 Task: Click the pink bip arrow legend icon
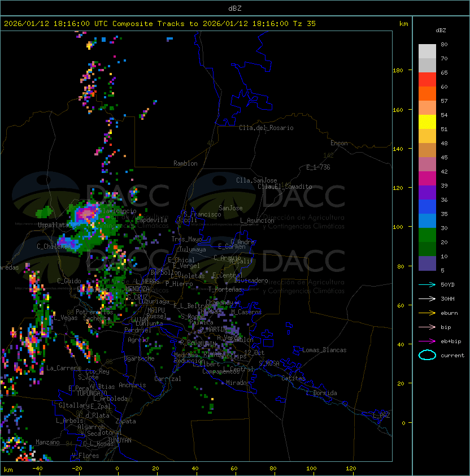point(427,327)
